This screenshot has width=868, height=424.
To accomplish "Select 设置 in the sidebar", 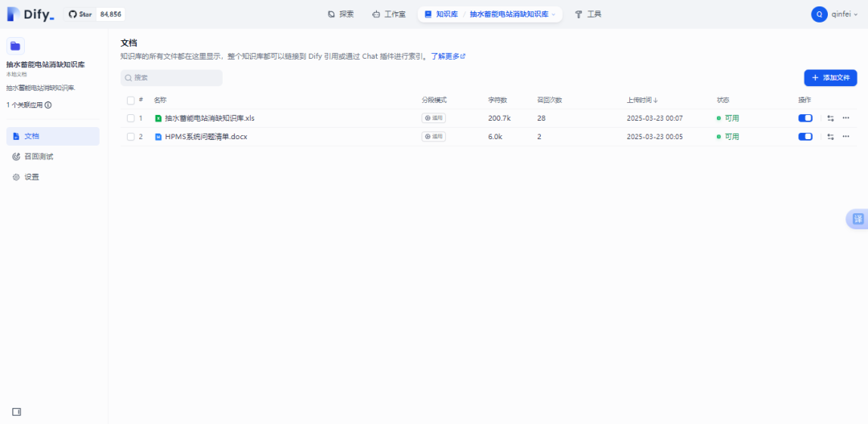I will (53, 177).
